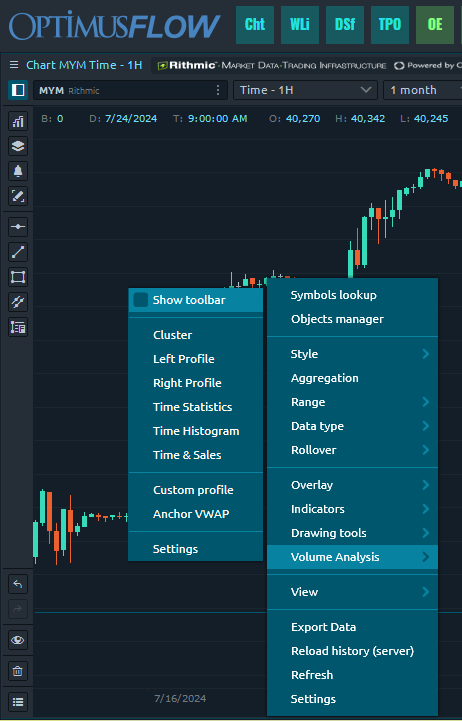Click the 7/24/2024 date value
462x721 pixels.
[x=131, y=119]
